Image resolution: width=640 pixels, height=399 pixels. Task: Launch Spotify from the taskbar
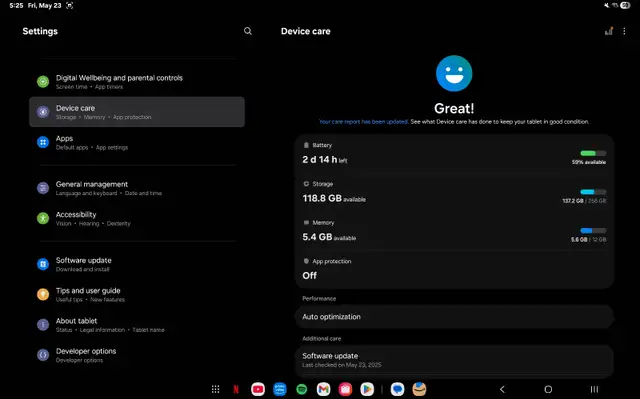point(302,389)
